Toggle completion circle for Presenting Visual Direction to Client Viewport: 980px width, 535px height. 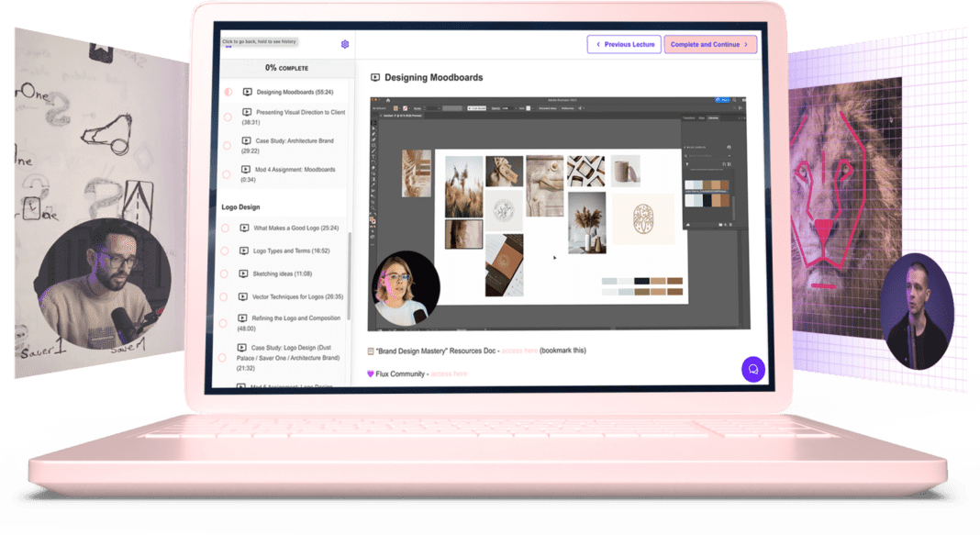tap(228, 117)
